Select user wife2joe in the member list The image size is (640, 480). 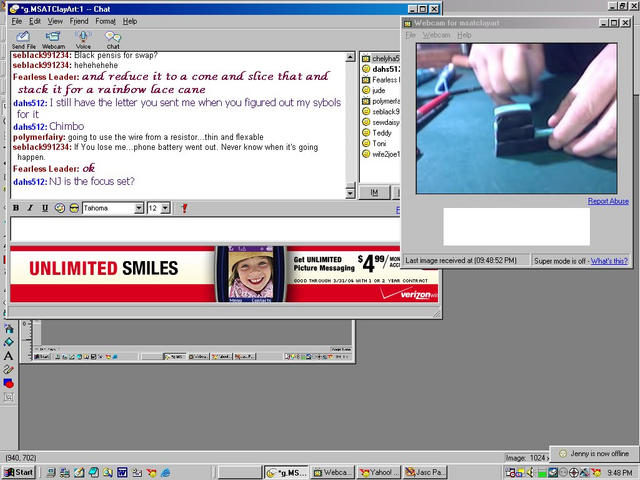point(381,154)
